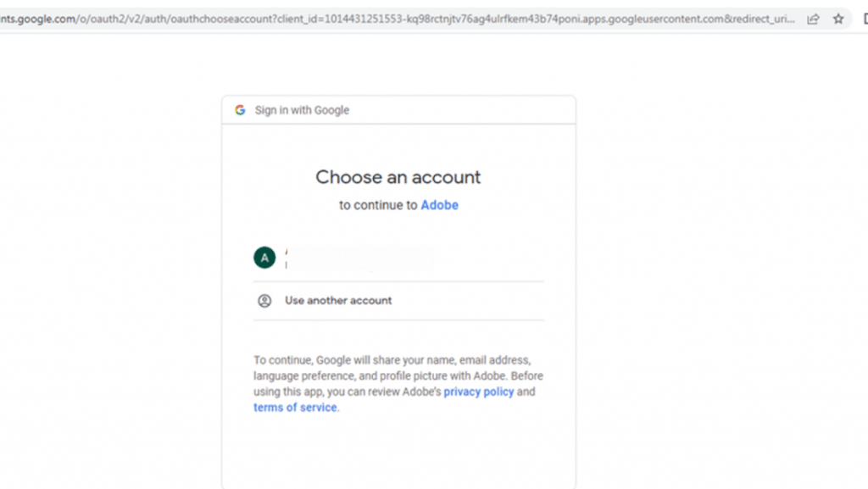The image size is (868, 489).
Task: Open the Adobe link
Action: point(440,205)
